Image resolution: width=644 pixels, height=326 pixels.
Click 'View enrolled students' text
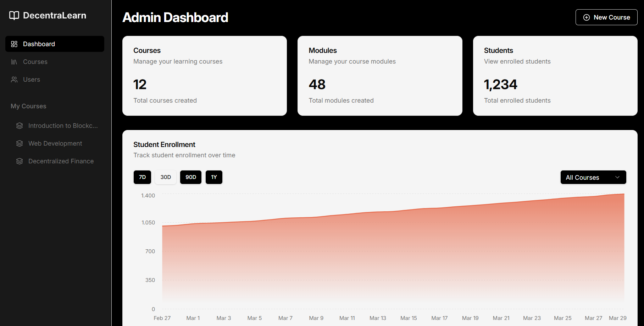[517, 61]
